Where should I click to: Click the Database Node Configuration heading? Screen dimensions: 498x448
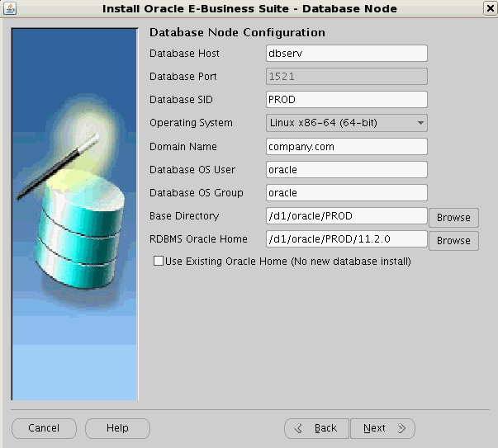(237, 32)
